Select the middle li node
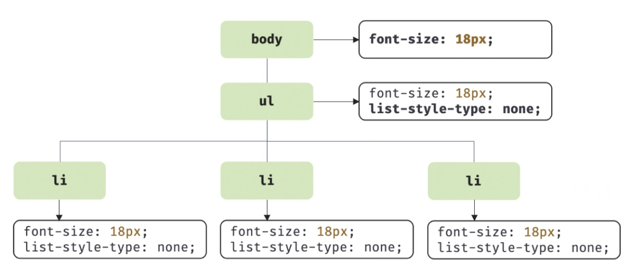The width and height of the screenshot is (644, 275). tap(267, 181)
